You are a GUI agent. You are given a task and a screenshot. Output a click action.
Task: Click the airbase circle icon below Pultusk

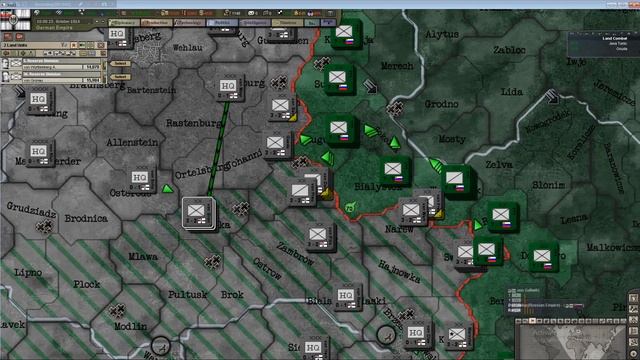(160, 345)
